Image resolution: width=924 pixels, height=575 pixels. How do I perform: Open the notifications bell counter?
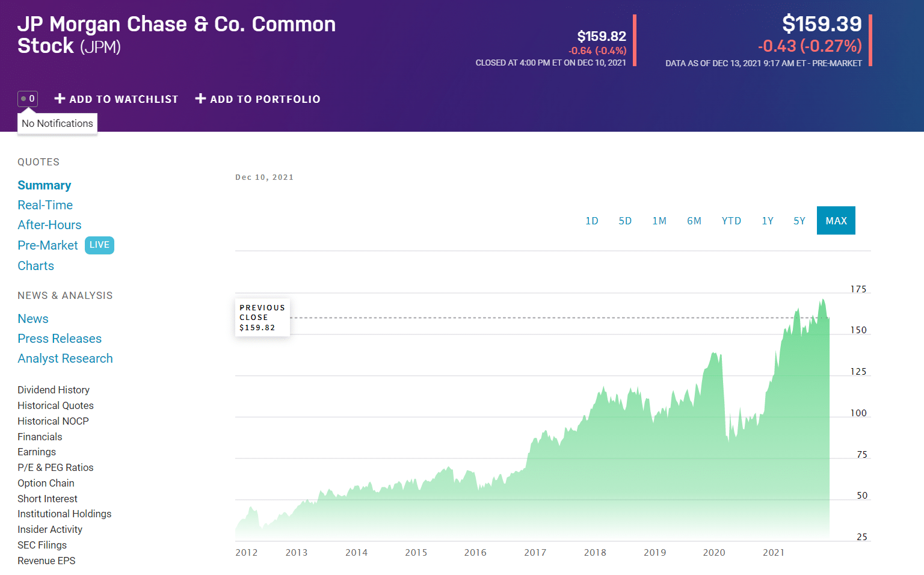tap(28, 99)
